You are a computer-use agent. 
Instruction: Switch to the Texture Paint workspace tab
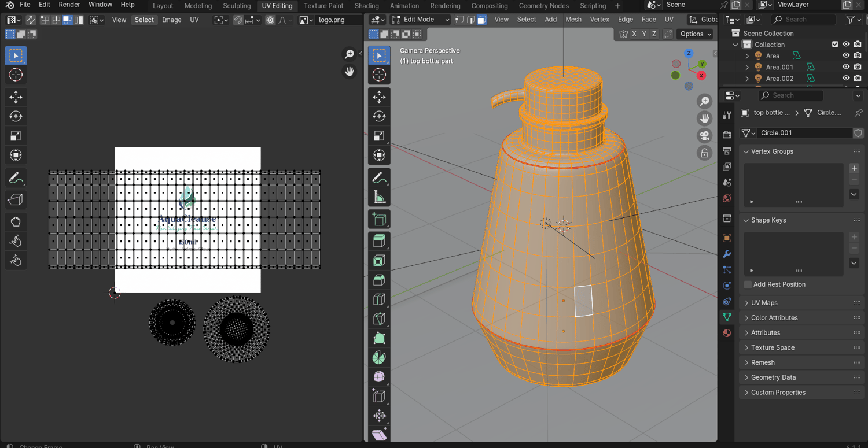323,6
